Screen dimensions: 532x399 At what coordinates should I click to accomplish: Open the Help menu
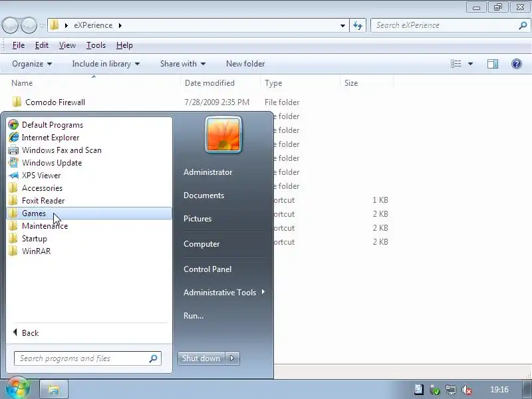click(x=124, y=45)
